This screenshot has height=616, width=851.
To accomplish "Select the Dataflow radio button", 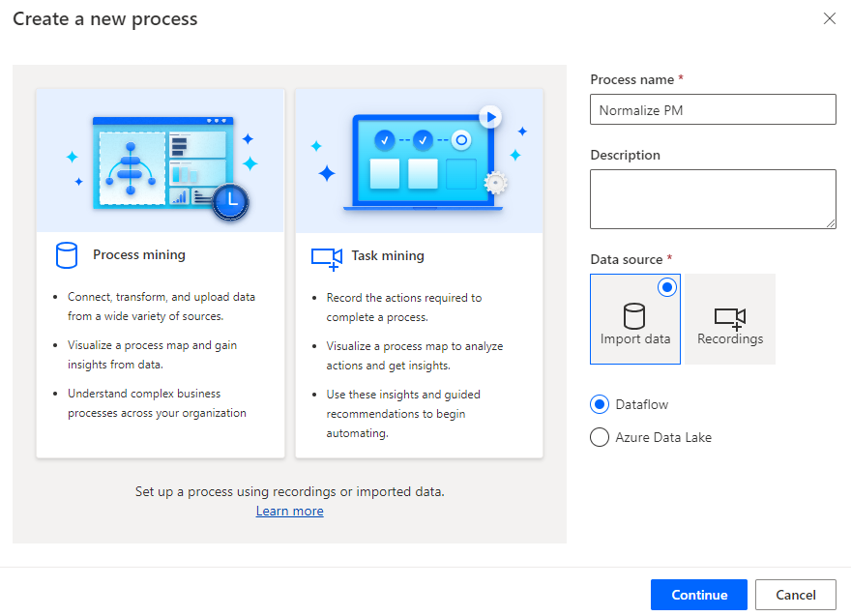I will coord(601,404).
